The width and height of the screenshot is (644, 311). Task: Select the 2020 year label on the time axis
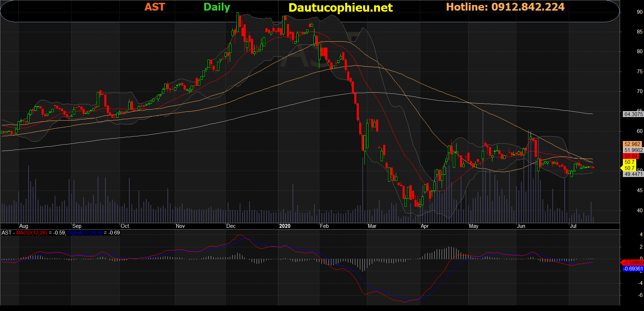click(285, 226)
